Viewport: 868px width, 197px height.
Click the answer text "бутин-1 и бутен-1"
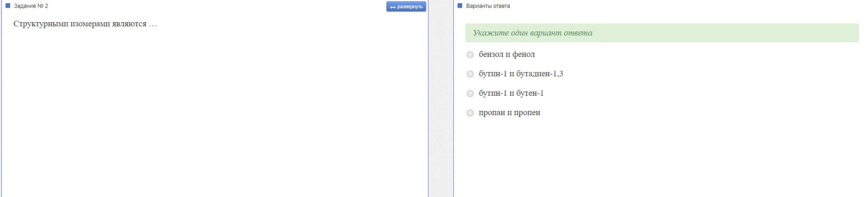click(x=511, y=93)
